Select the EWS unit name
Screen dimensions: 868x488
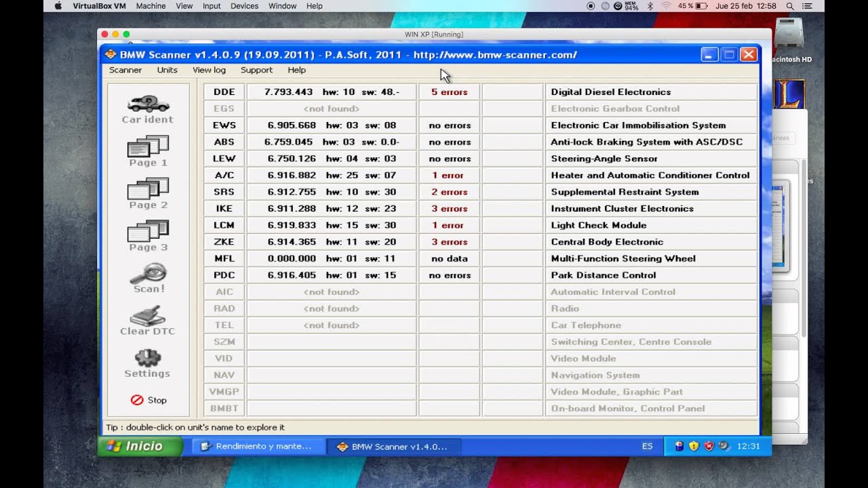224,125
